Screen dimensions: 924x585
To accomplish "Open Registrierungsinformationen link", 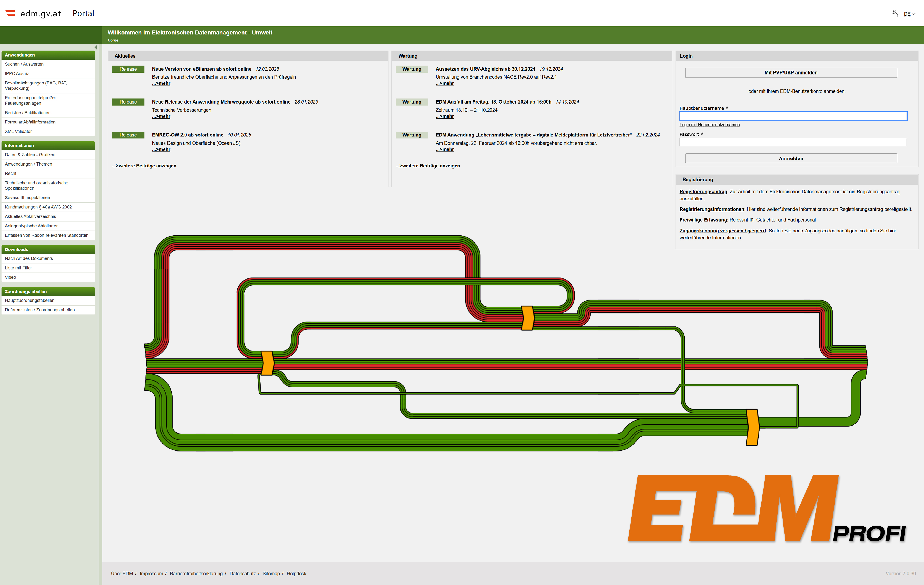I will point(712,209).
